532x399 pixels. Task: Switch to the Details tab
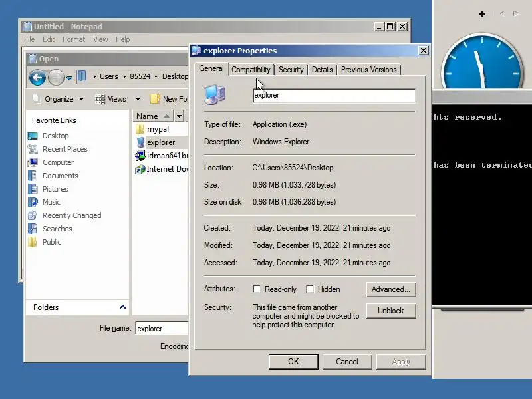[322, 70]
